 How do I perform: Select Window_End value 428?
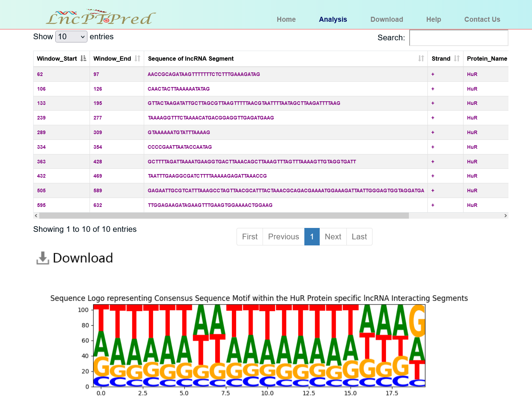(x=98, y=162)
